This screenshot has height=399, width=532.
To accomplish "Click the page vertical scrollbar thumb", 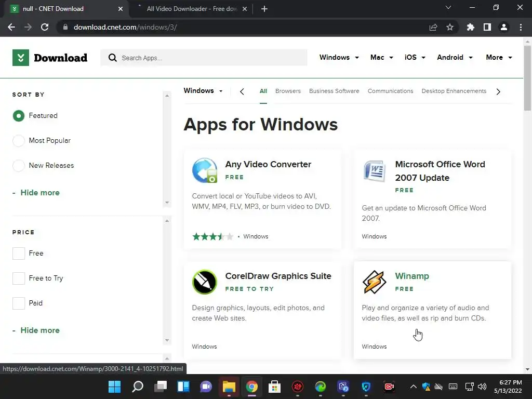I will [527, 78].
